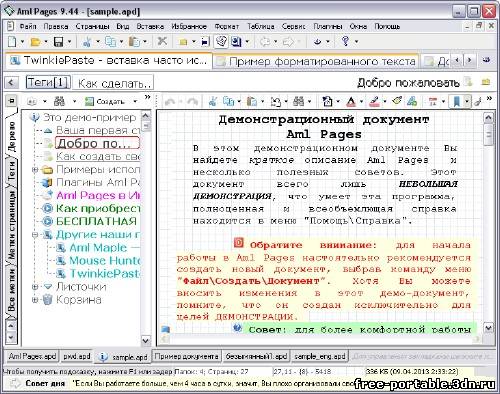Open the Правка menu
Viewport: 500px width, 394px height.
(x=56, y=26)
